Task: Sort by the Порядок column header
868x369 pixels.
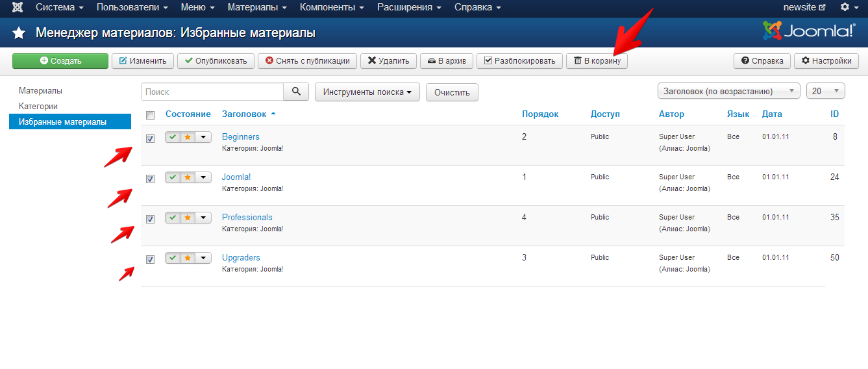Action: coord(540,114)
